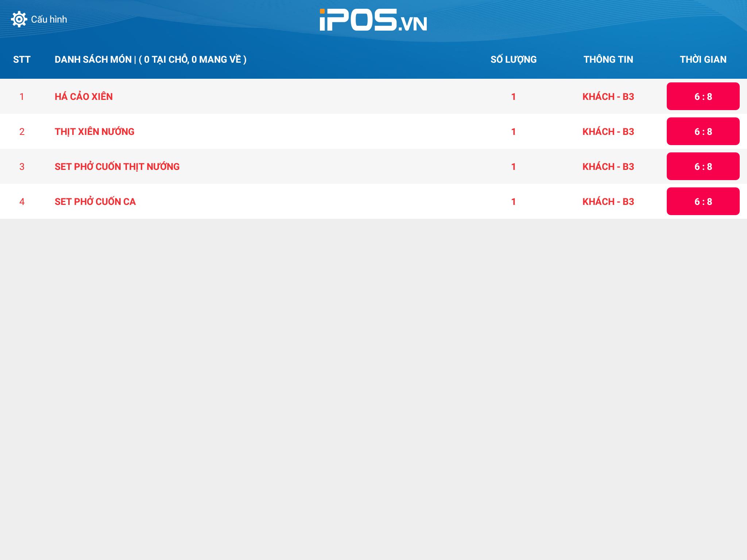Click the iPOS.vn logo

pyautogui.click(x=373, y=20)
